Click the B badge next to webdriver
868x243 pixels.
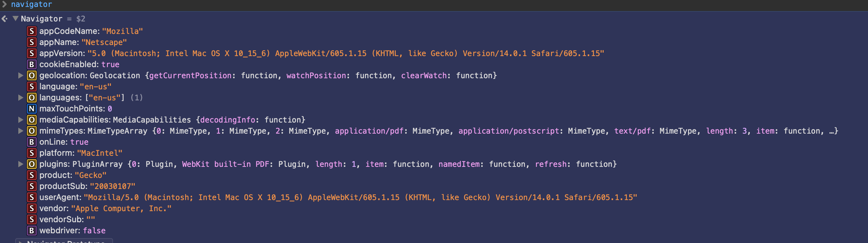pos(31,231)
